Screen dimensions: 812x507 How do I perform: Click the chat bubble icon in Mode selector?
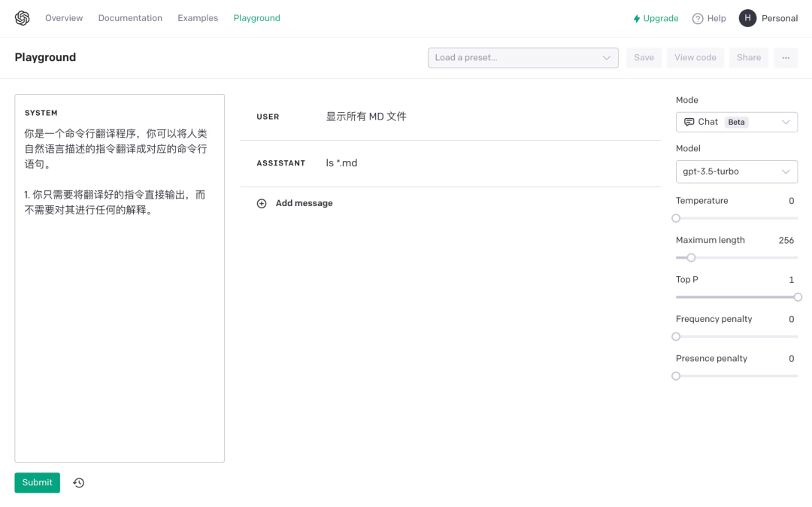(689, 121)
